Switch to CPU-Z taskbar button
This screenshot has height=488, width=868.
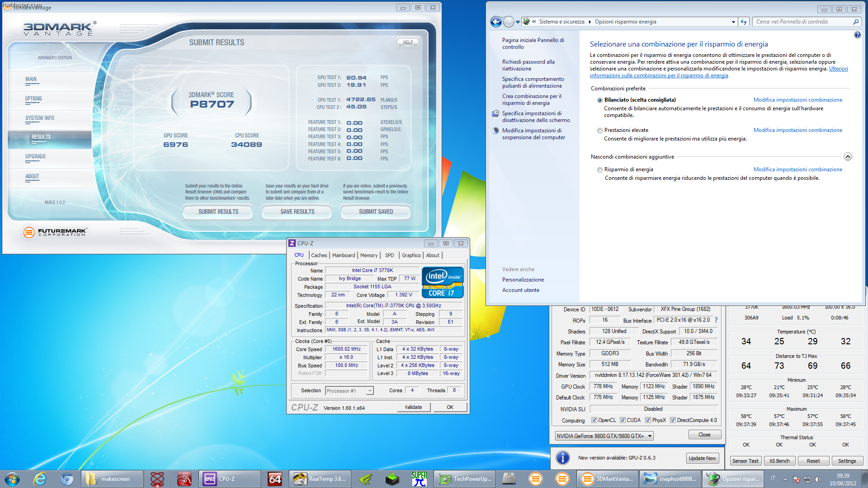230,479
